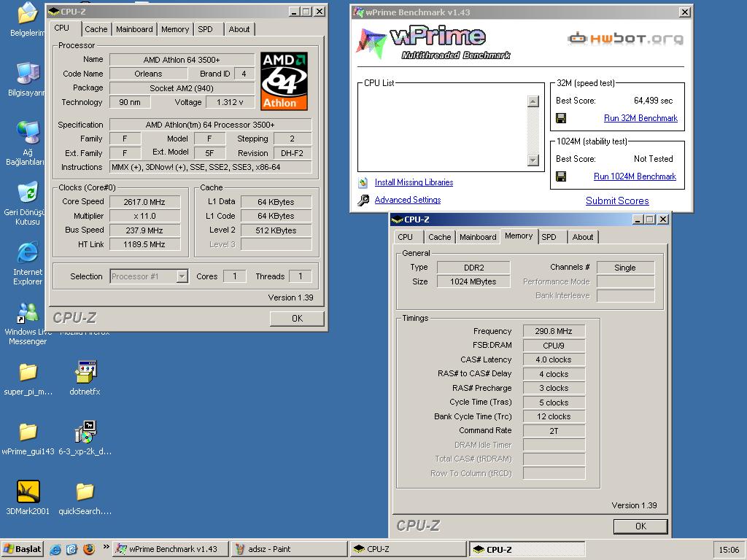This screenshot has height=560, width=747.
Task: Expand the quick launch chevron in taskbar
Action: tap(106, 547)
